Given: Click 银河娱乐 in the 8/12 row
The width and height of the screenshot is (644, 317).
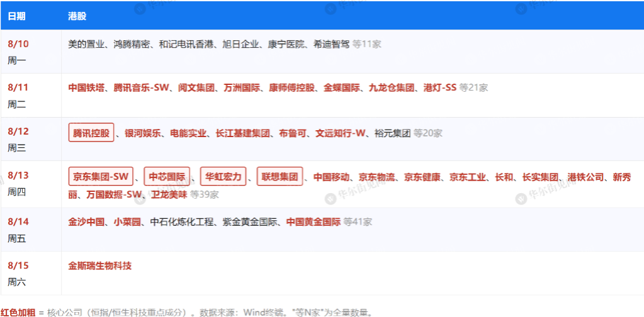Looking at the screenshot, I should [x=142, y=133].
